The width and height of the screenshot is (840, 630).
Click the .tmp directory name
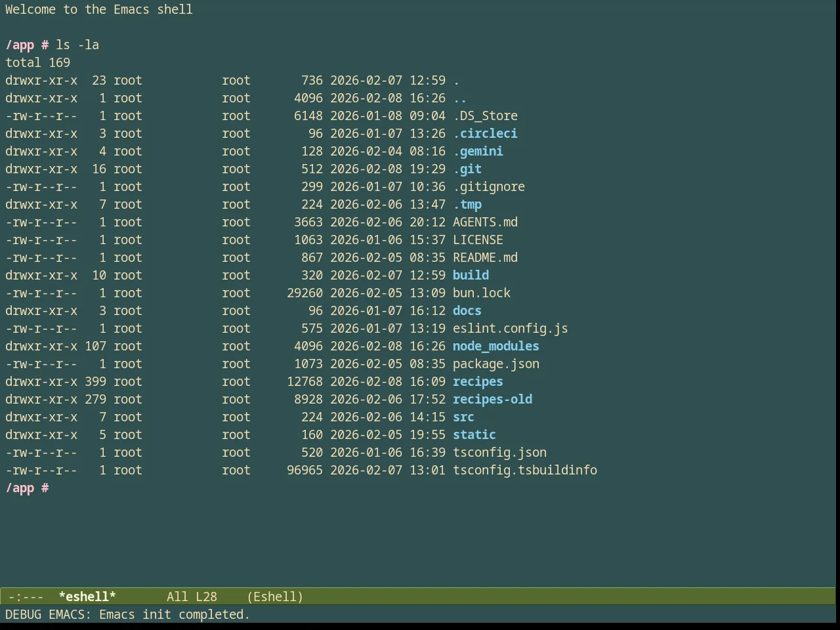click(x=467, y=204)
